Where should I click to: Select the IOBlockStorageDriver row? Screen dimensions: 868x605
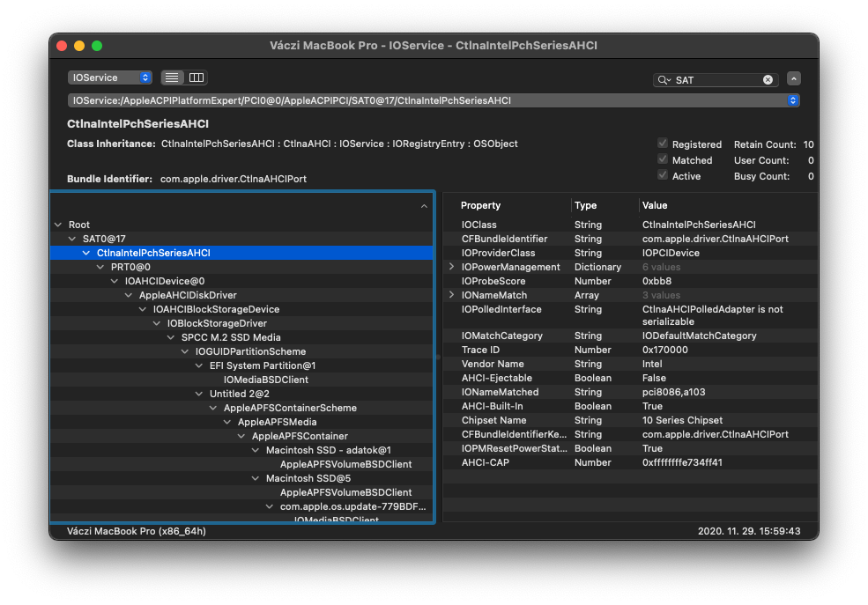(242, 323)
